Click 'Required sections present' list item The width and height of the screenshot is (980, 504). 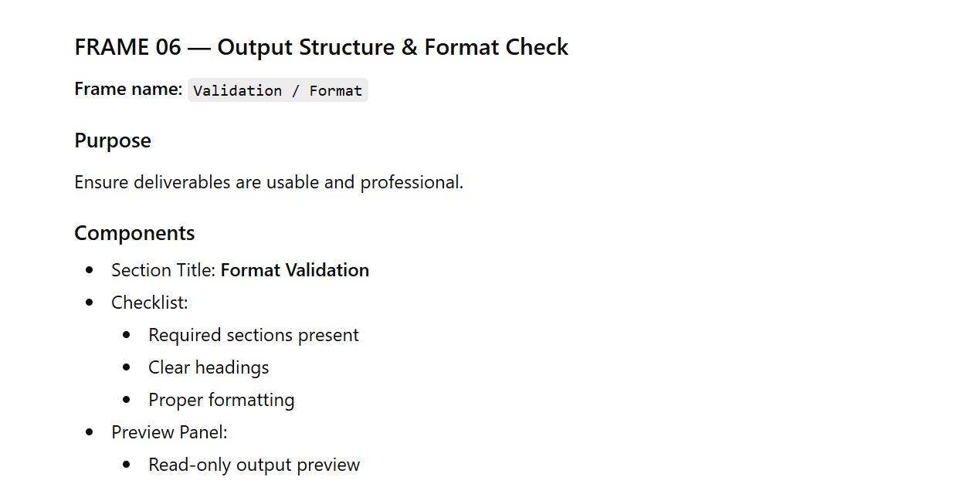(x=253, y=335)
